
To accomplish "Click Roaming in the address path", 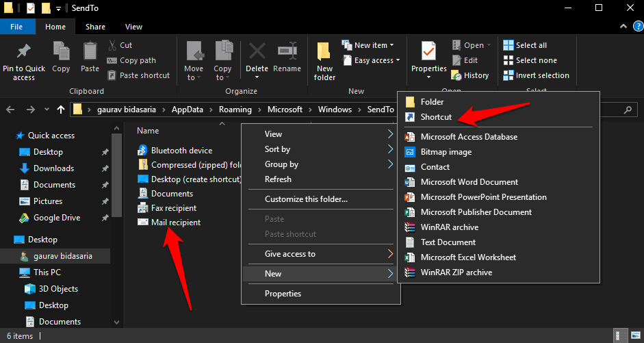I will (x=235, y=110).
